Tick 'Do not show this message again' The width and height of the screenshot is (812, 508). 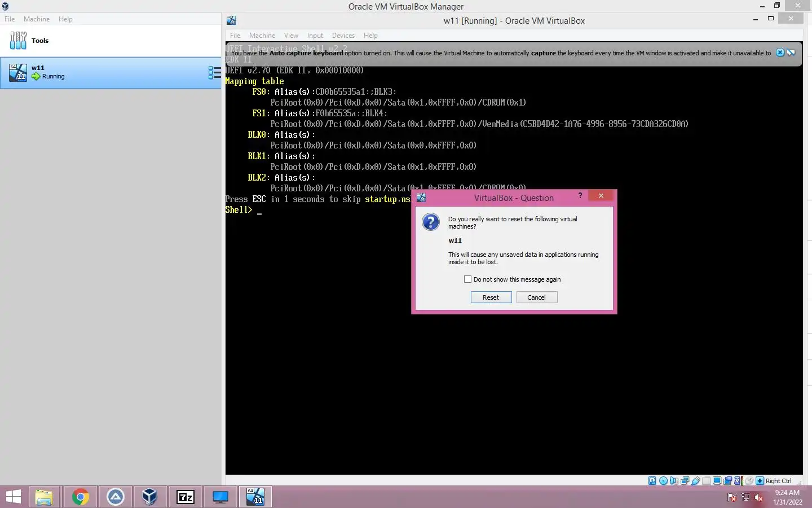click(467, 279)
